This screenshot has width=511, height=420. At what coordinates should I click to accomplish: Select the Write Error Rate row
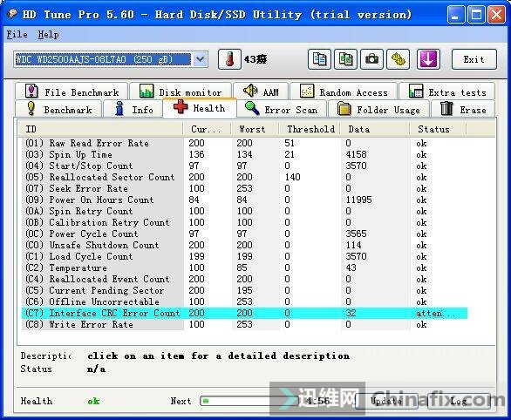(244, 324)
